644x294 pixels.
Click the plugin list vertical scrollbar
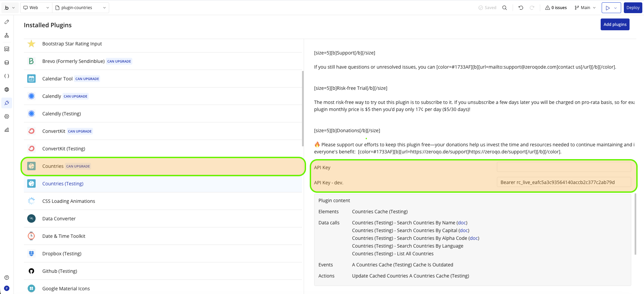[x=303, y=108]
